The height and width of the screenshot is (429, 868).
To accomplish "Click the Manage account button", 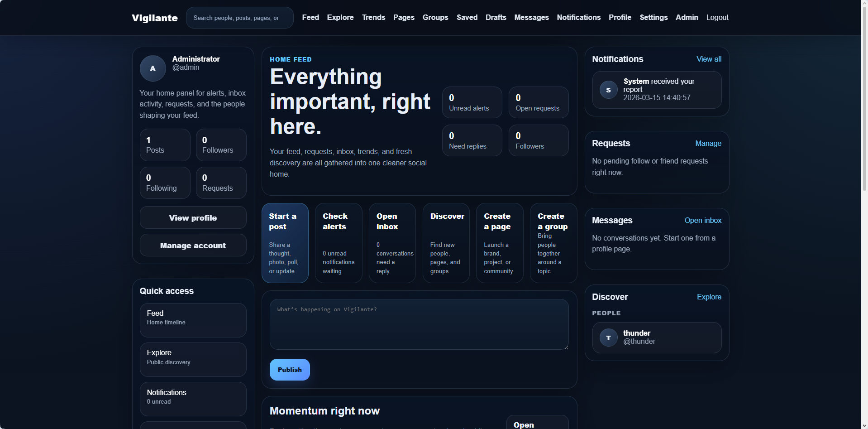I will pos(193,246).
